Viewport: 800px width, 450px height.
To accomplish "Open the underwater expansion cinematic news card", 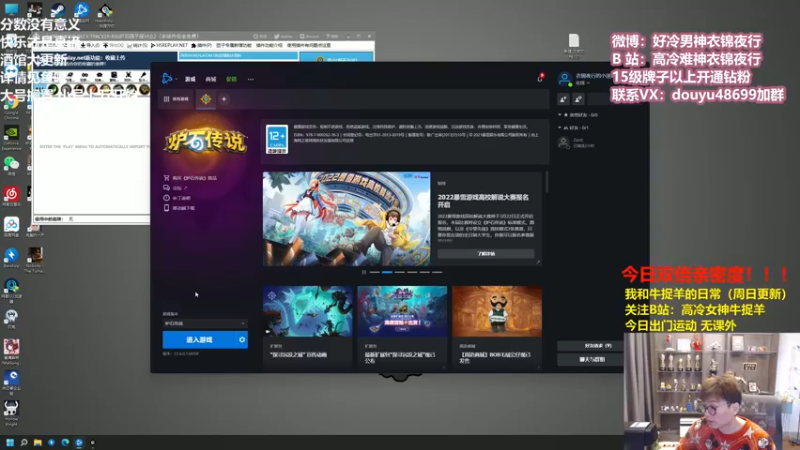I will click(308, 326).
